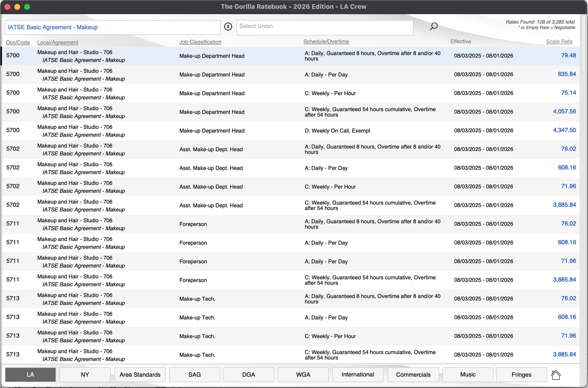Screen dimensions: 588x388
Task: Sort by Scale Rate column header
Action: [x=559, y=41]
